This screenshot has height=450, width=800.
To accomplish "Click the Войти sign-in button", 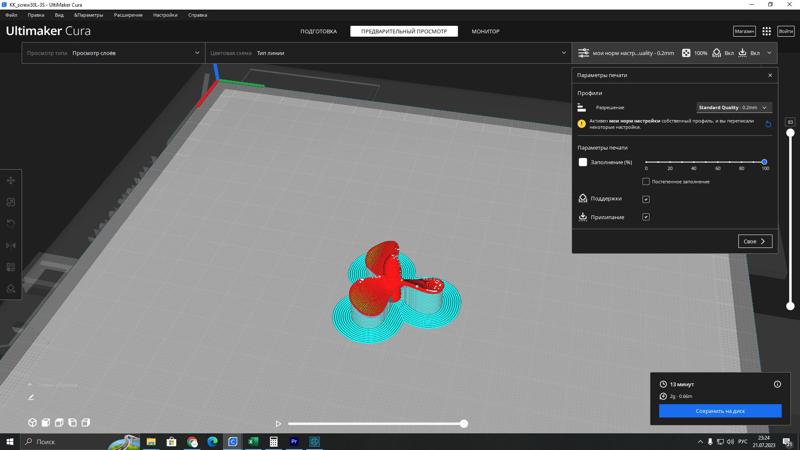I will click(786, 31).
